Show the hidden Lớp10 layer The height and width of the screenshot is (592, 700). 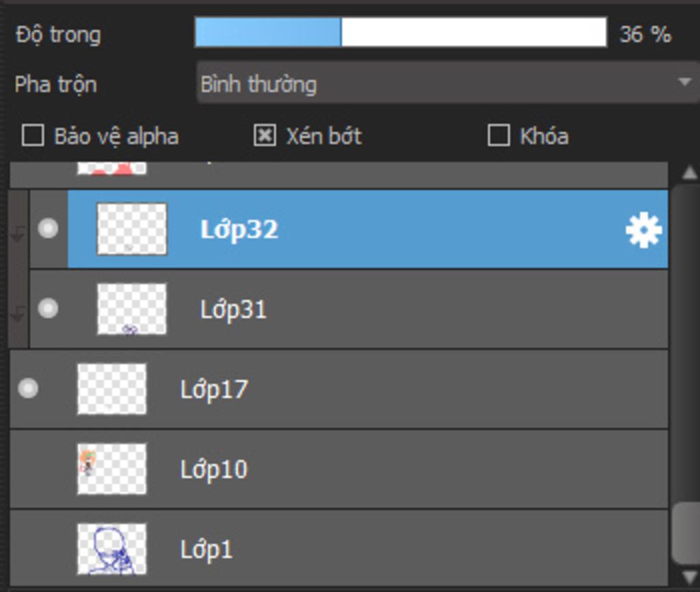pos(28,469)
